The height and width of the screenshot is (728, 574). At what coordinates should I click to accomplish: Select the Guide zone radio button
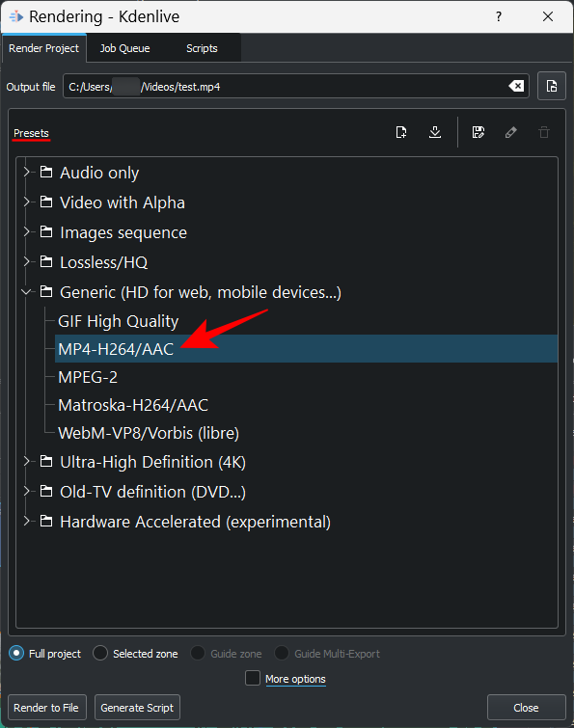click(x=198, y=653)
